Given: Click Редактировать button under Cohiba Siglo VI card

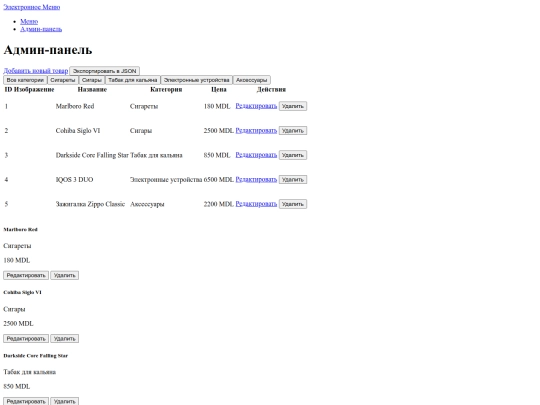Looking at the screenshot, I should coord(26,339).
